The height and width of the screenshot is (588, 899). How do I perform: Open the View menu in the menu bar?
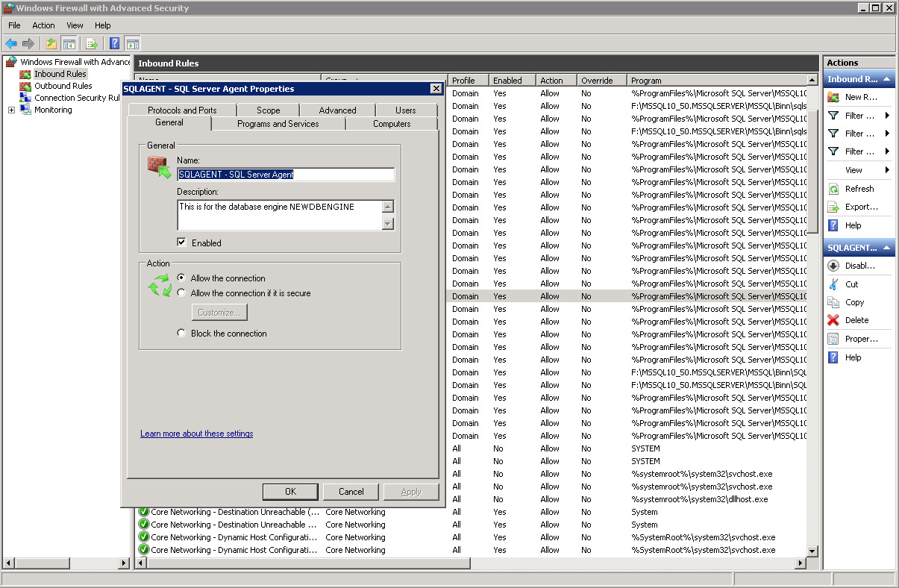pos(75,25)
